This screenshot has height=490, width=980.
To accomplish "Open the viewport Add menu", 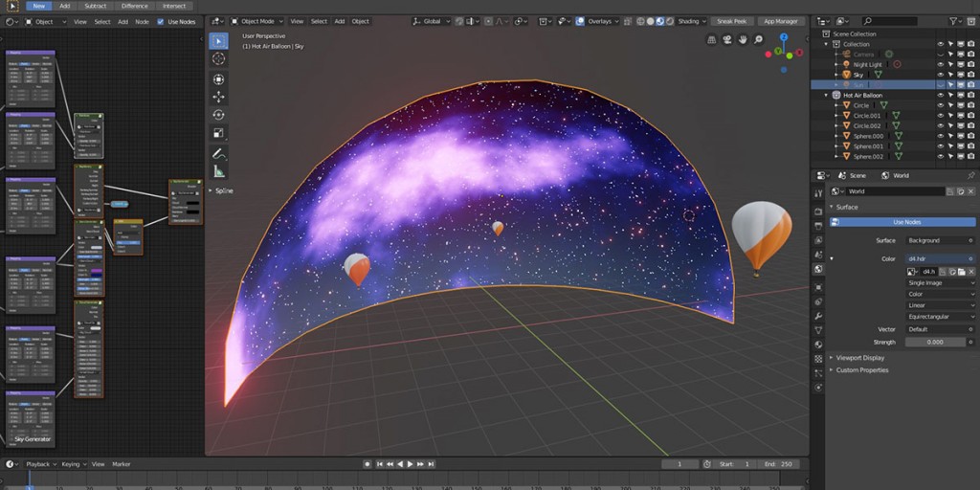I will tap(339, 21).
